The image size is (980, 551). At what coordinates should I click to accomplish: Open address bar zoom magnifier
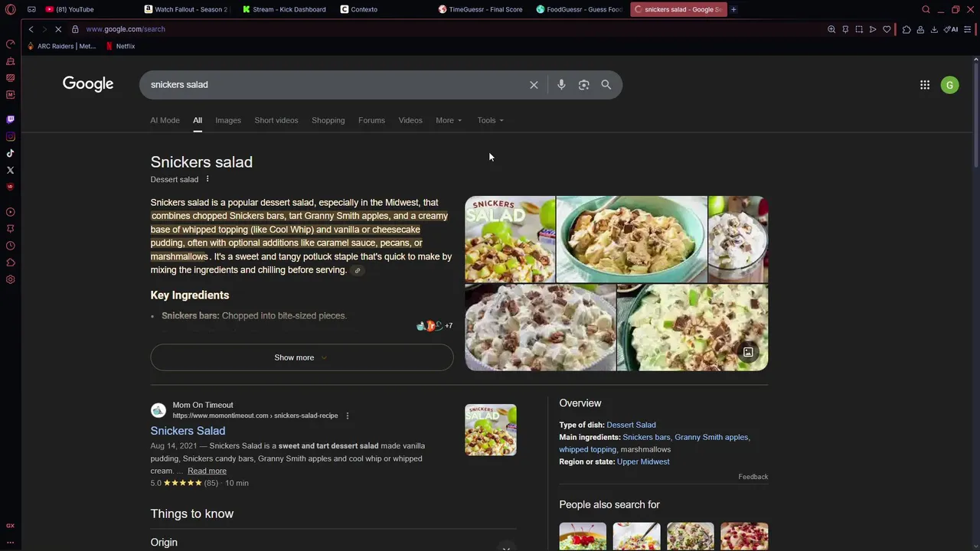831,29
